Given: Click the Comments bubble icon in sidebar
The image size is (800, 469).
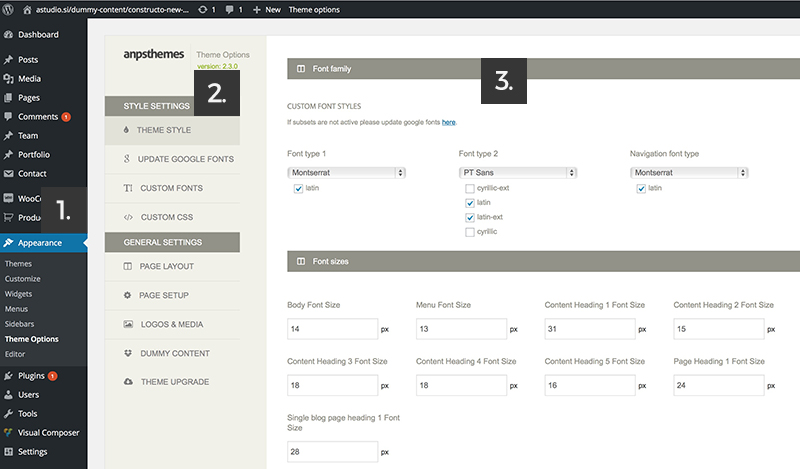Looking at the screenshot, I should tap(8, 116).
